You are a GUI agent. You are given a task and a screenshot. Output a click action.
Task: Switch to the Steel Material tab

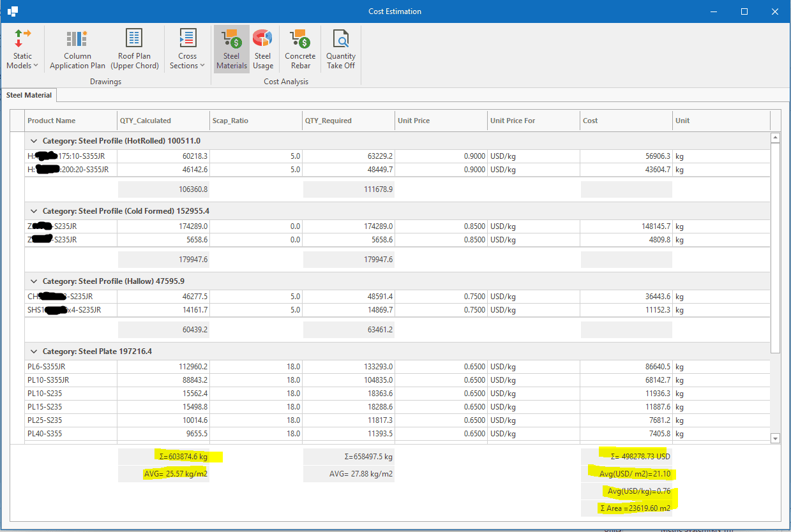tap(29, 95)
